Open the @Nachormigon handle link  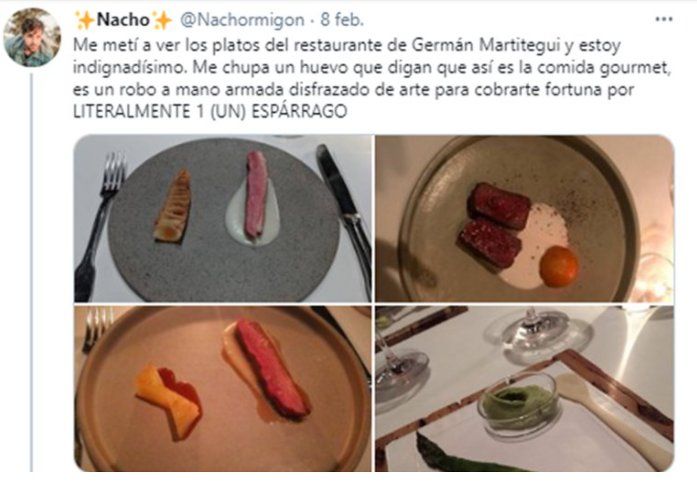point(242,20)
